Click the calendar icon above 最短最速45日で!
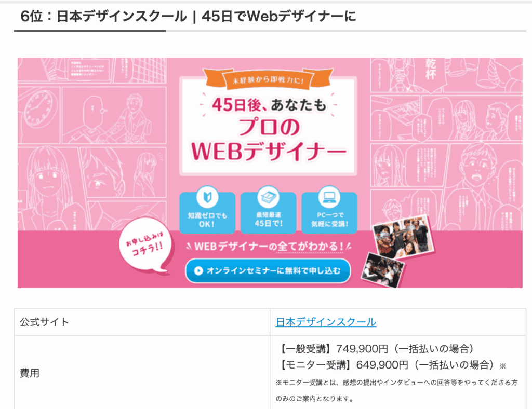The height and width of the screenshot is (409, 532). pos(269,197)
